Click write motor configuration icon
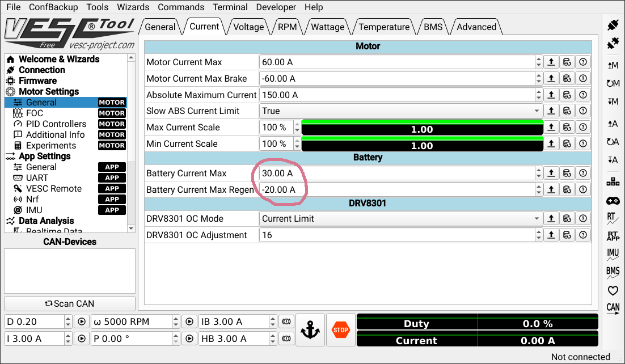Image resolution: width=625 pixels, height=364 pixels. click(x=613, y=101)
